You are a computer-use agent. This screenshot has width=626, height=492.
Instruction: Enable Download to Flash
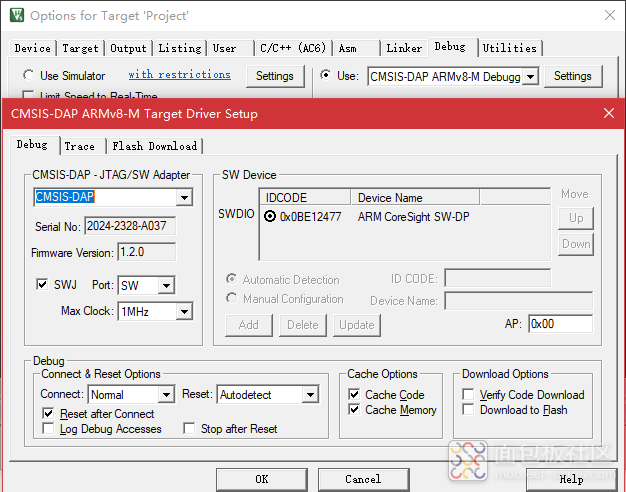[468, 410]
